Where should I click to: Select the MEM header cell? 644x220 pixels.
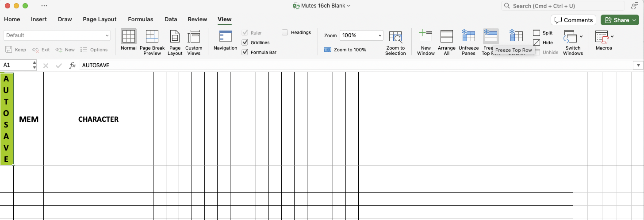[x=29, y=119]
